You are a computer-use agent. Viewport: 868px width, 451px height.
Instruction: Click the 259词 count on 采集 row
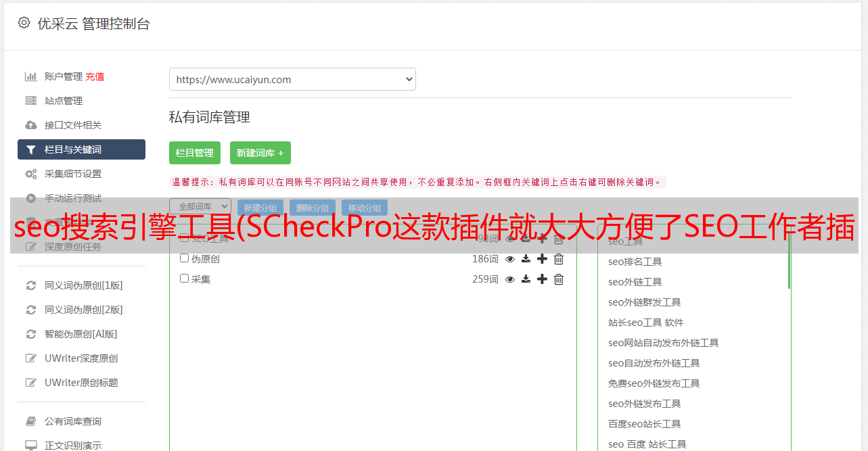click(x=485, y=279)
